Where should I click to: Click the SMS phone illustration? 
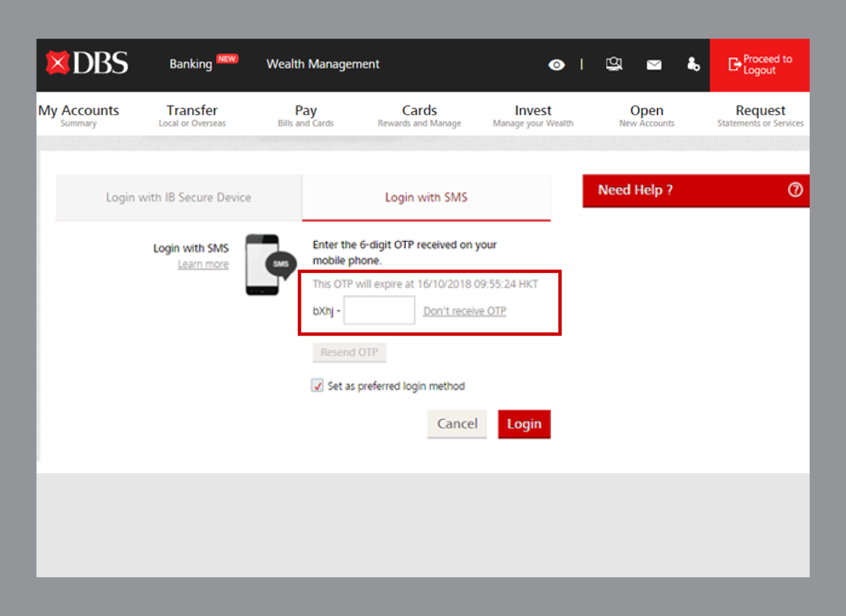point(268,265)
